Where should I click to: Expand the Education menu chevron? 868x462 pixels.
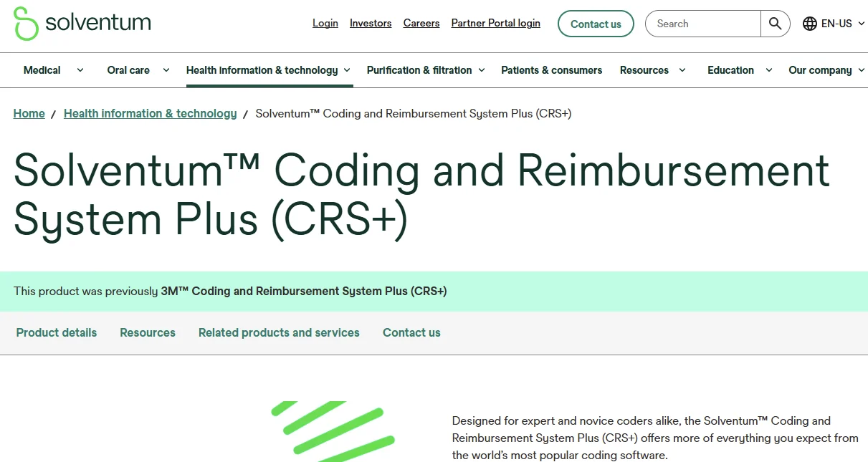(769, 70)
